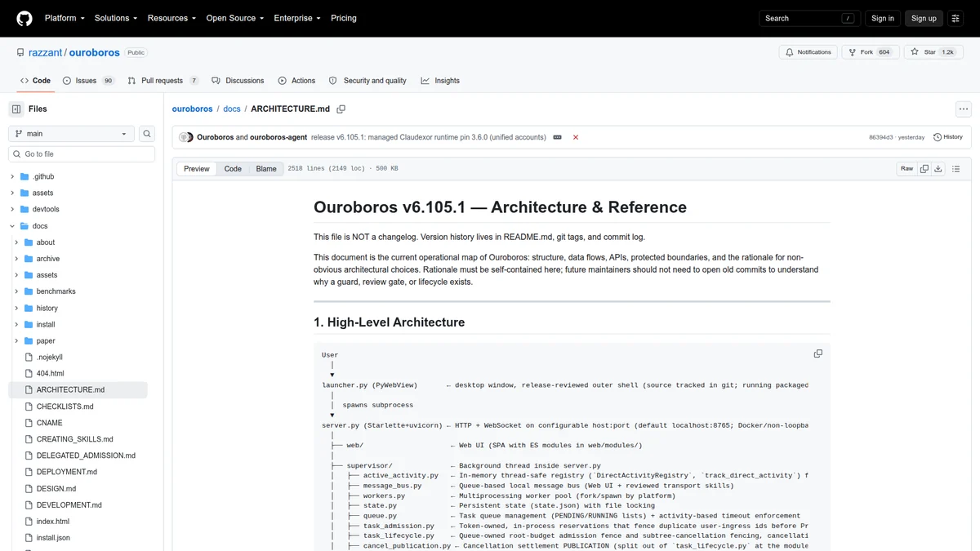The height and width of the screenshot is (551, 980).
Task: Switch to the Code repository tab
Action: coord(35,81)
